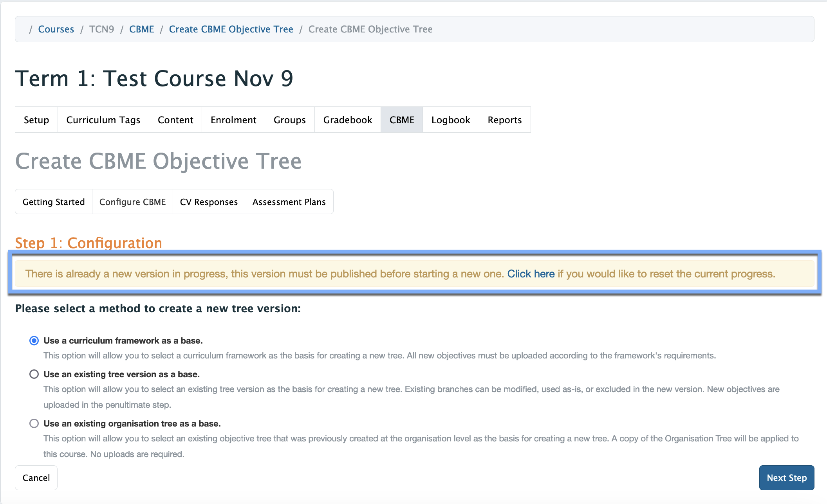Go to the Enrolment tab

(233, 120)
